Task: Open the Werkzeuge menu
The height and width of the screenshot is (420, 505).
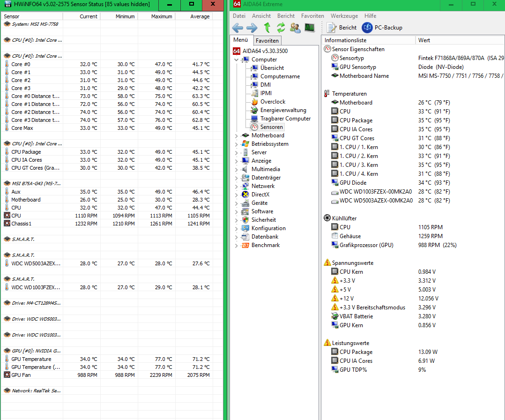Action: [x=344, y=16]
